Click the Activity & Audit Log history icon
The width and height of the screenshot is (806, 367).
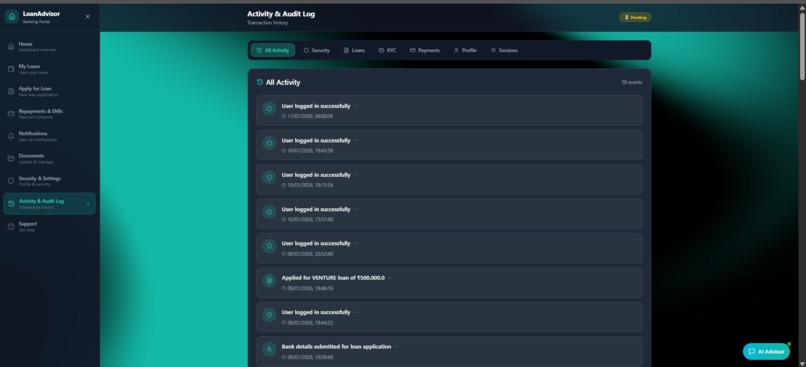pos(11,204)
